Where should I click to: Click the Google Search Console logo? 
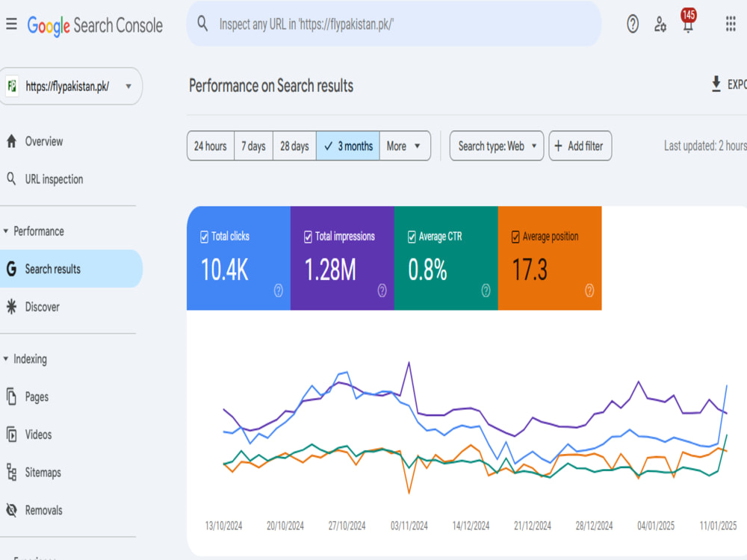tap(95, 25)
